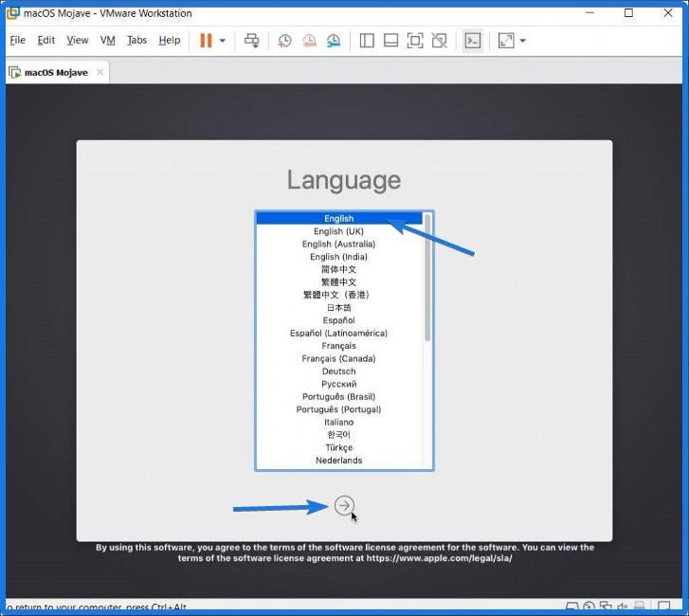This screenshot has height=616, width=689.
Task: Click the network adapter status bar icon
Action: tap(606, 607)
